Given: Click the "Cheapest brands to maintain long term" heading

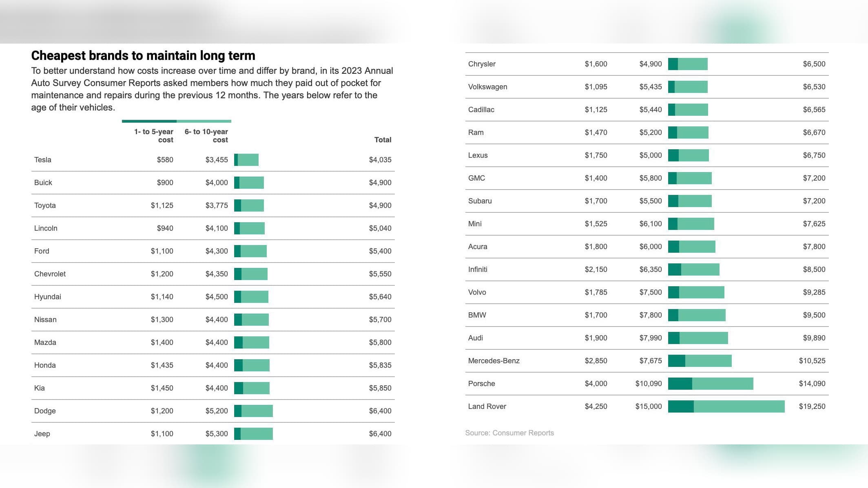Looking at the screenshot, I should coord(143,55).
